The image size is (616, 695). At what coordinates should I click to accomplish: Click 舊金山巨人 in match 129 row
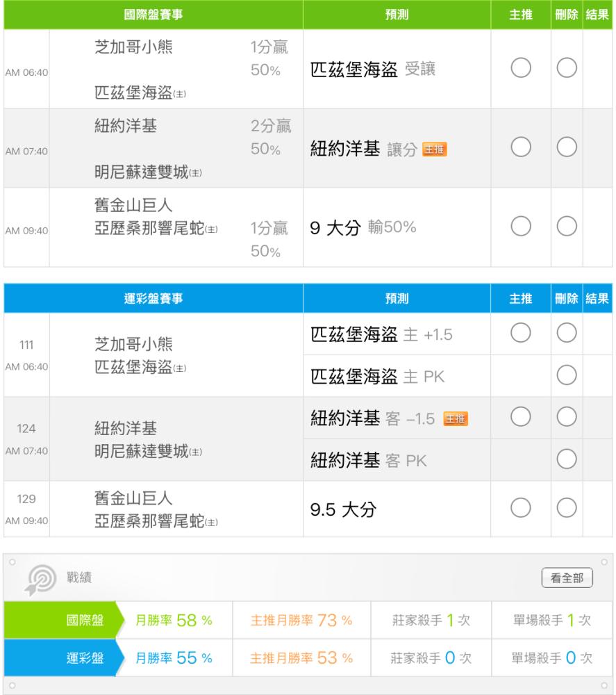[x=133, y=498]
